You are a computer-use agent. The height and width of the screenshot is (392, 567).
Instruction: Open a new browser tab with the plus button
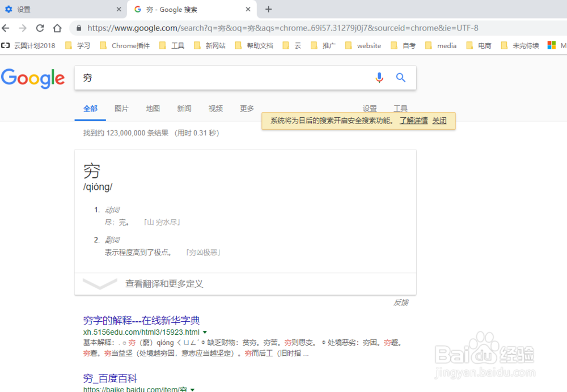268,9
